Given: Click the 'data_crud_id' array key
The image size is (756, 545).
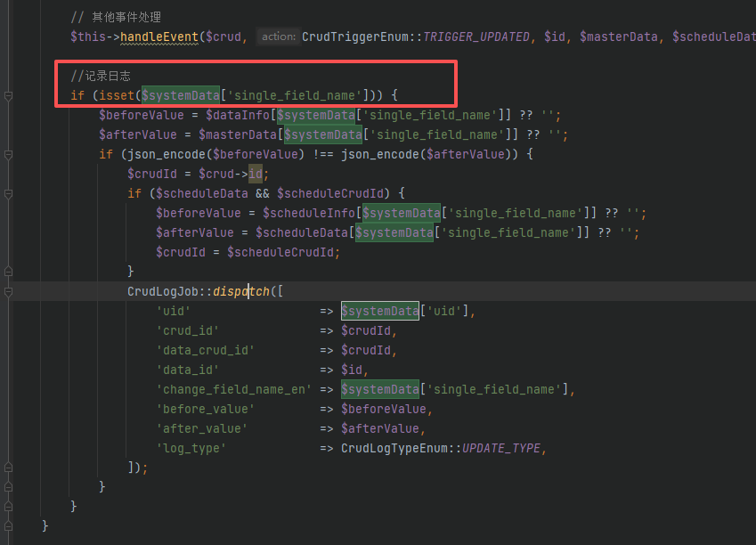Looking at the screenshot, I should click(206, 350).
